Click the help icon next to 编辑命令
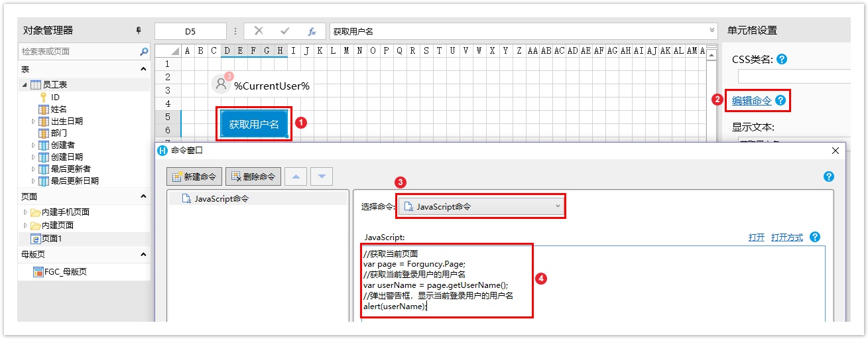 (780, 101)
